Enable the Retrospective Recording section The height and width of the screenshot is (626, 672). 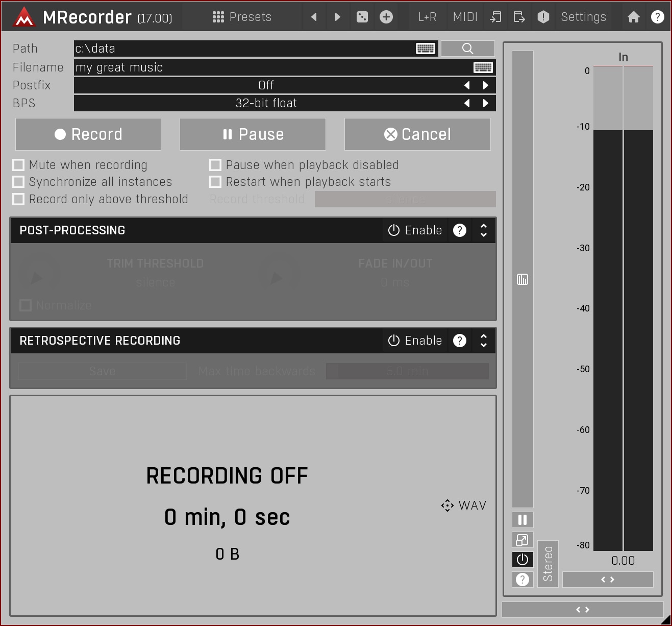pyautogui.click(x=415, y=341)
